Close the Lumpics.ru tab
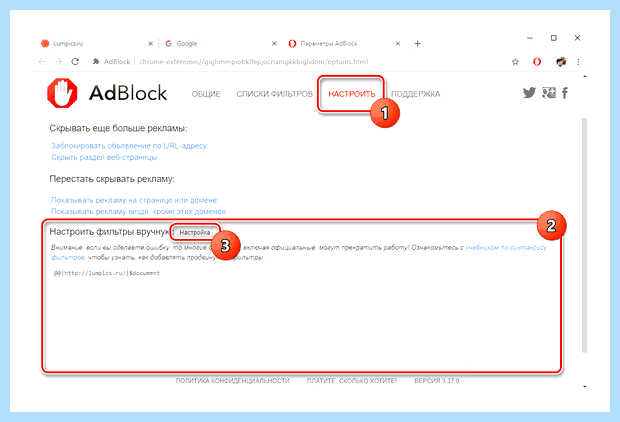The height and width of the screenshot is (422, 620). (150, 44)
